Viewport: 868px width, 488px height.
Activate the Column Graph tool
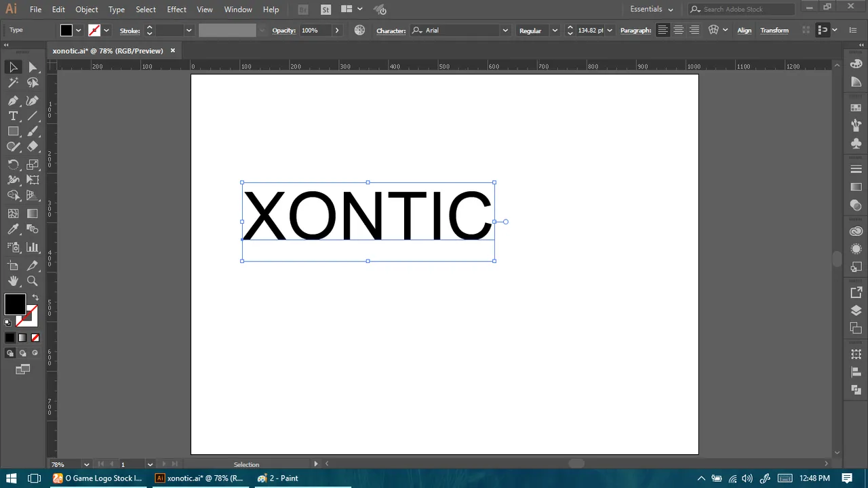(x=33, y=247)
